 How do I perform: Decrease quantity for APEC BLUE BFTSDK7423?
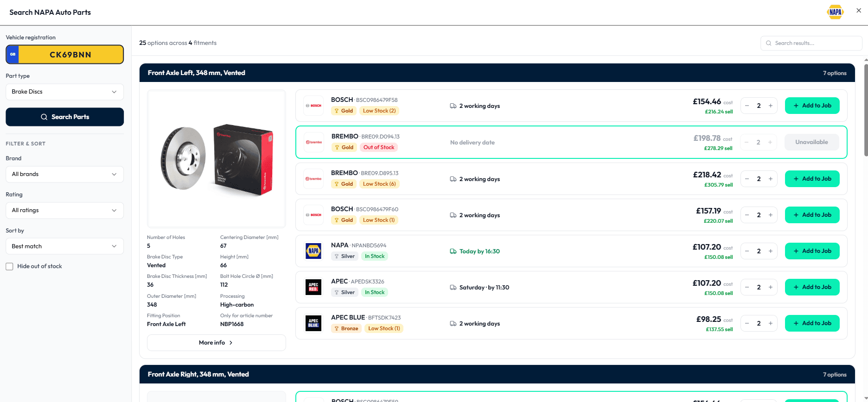[747, 323]
